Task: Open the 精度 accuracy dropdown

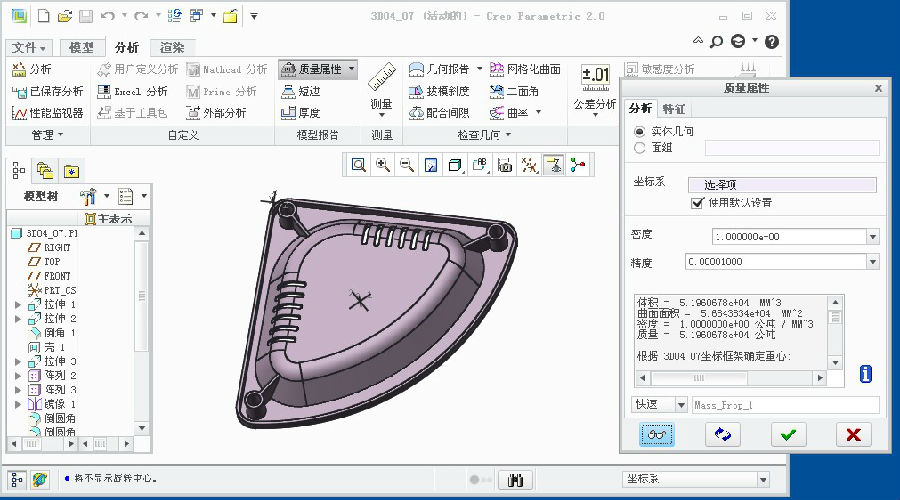Action: [873, 262]
